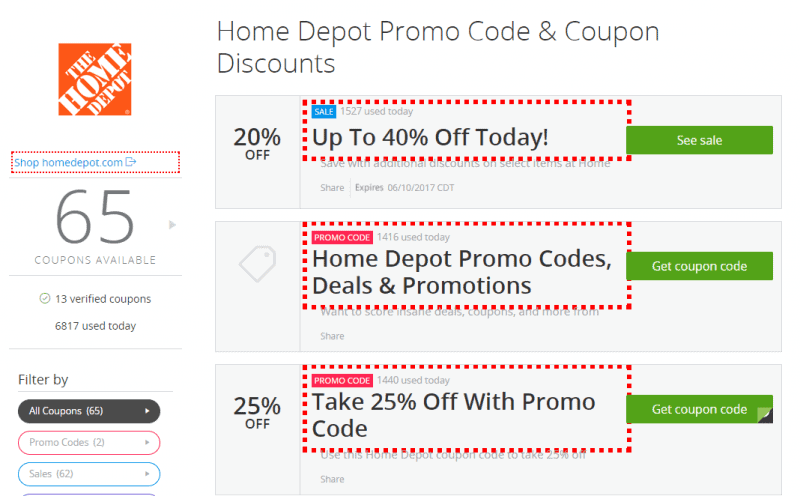Click the external link icon beside homedepot.com
800x496 pixels.
(131, 162)
